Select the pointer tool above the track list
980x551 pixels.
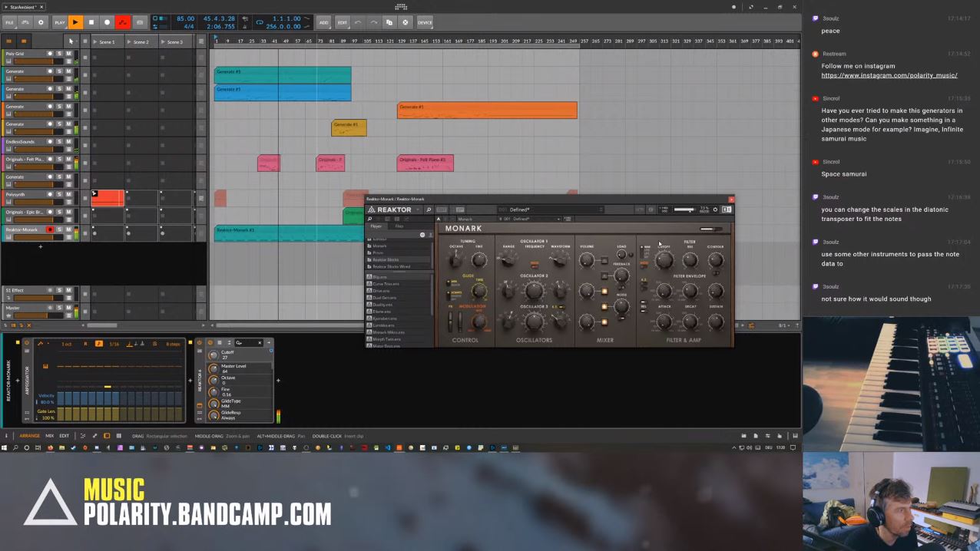click(71, 41)
